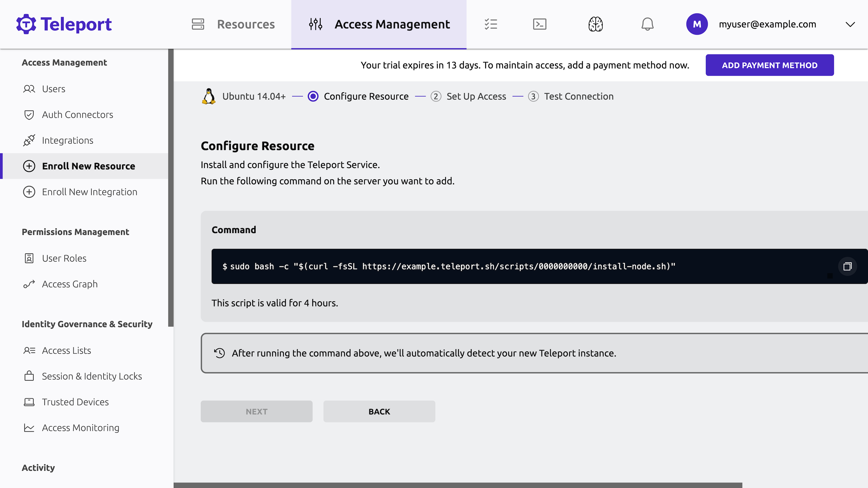Screen dimensions: 868x488
Task: Open Session & Identity Locks
Action: pyautogui.click(x=92, y=376)
